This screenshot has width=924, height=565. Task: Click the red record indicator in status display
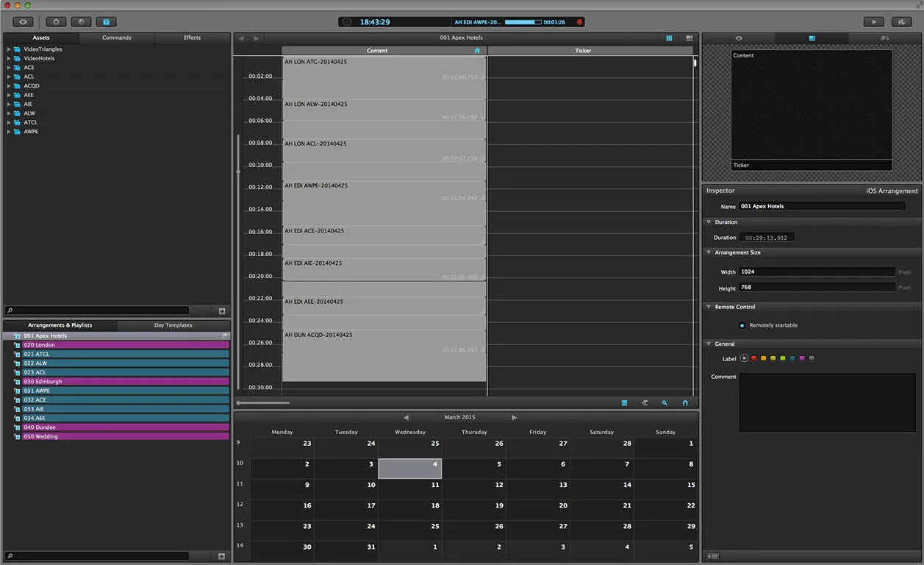(x=579, y=22)
